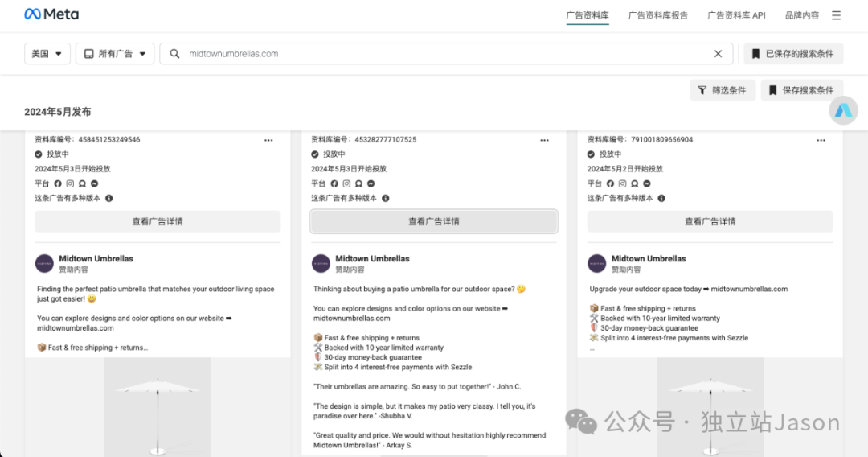
Task: Open the 美国 country dropdown
Action: [x=47, y=54]
